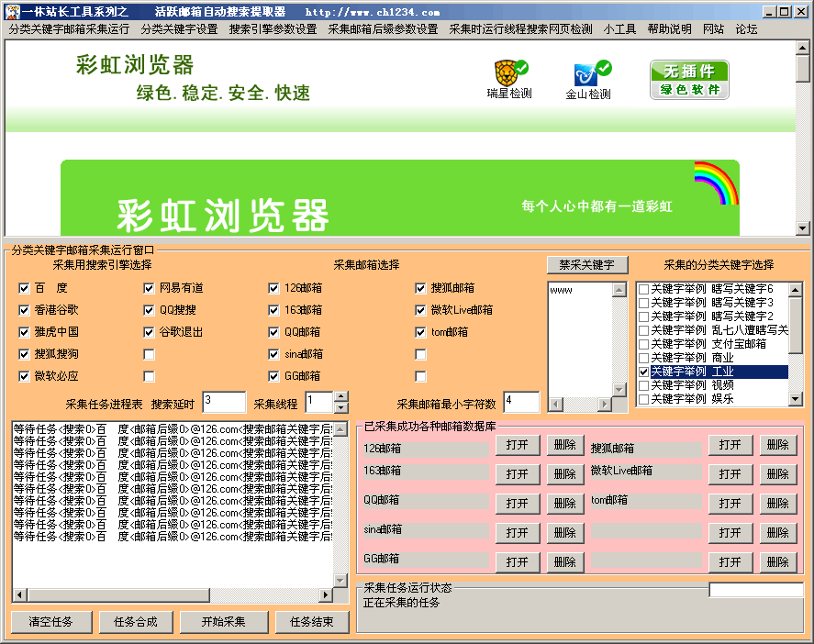814x644 pixels.
Task: Click the keyword category list scroll down arrow
Action: (x=796, y=399)
